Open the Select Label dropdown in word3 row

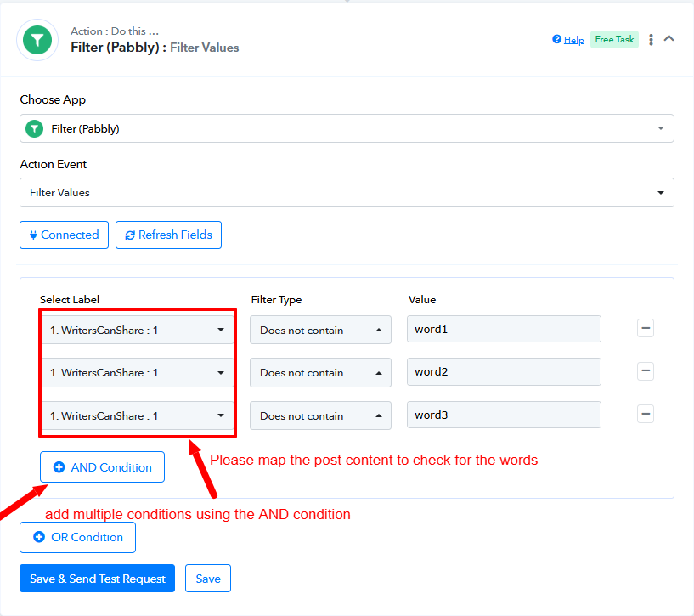point(138,415)
